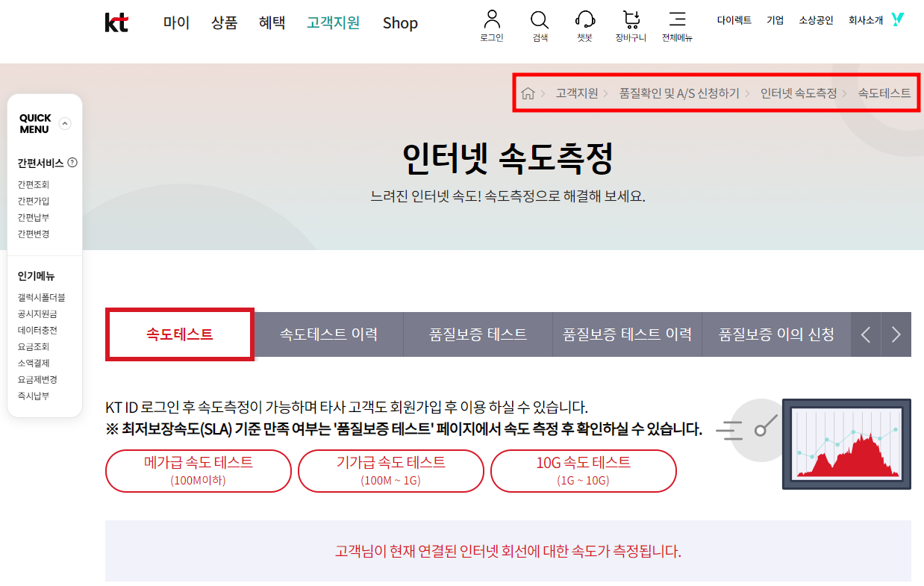The height and width of the screenshot is (586, 924).
Task: Open the 다이렉트 link
Action: pyautogui.click(x=734, y=21)
